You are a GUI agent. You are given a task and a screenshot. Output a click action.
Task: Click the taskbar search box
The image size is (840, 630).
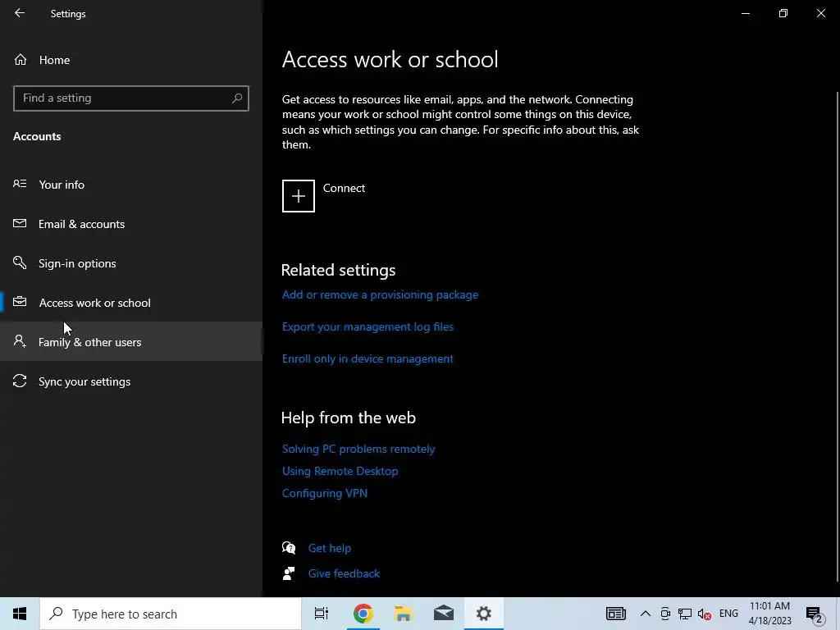point(171,614)
